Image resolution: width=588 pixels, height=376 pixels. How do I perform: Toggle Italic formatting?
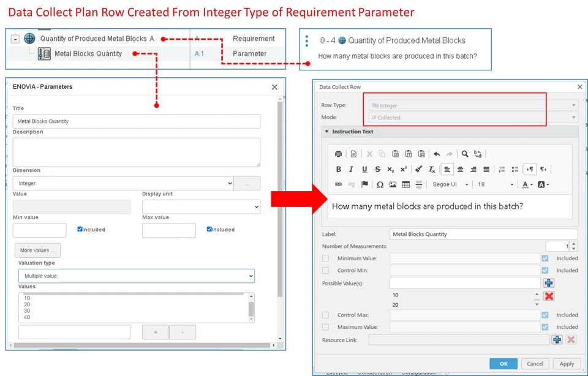coord(351,170)
